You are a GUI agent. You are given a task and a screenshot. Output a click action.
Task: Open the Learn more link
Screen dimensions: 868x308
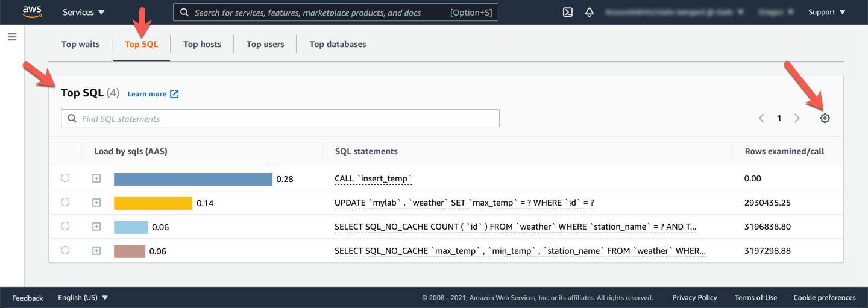click(x=146, y=94)
